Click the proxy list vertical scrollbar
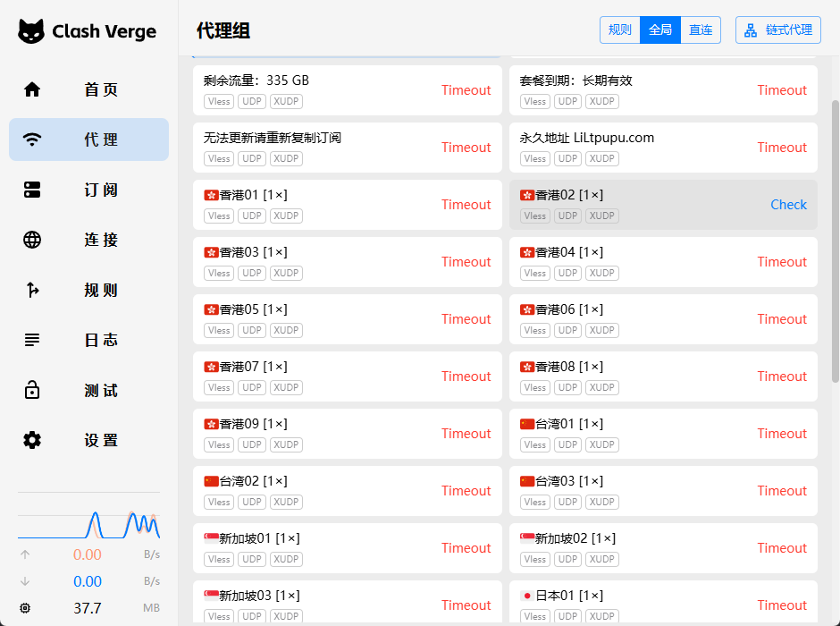Screen dimensions: 840x626 pos(836,241)
